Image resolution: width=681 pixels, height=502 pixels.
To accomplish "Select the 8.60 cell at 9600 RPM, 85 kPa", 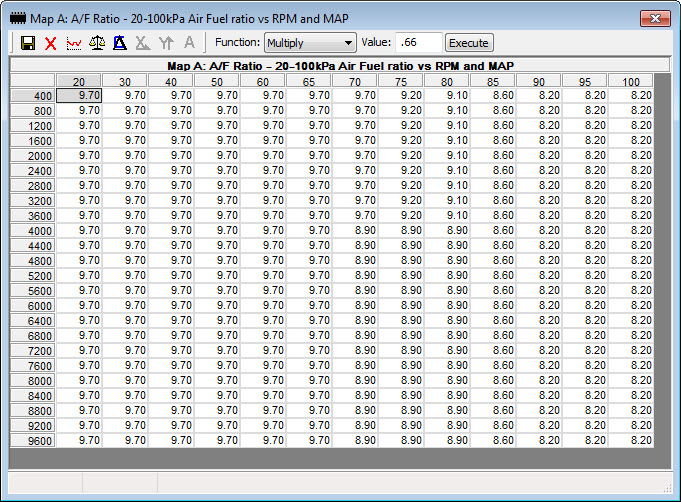I will point(493,440).
